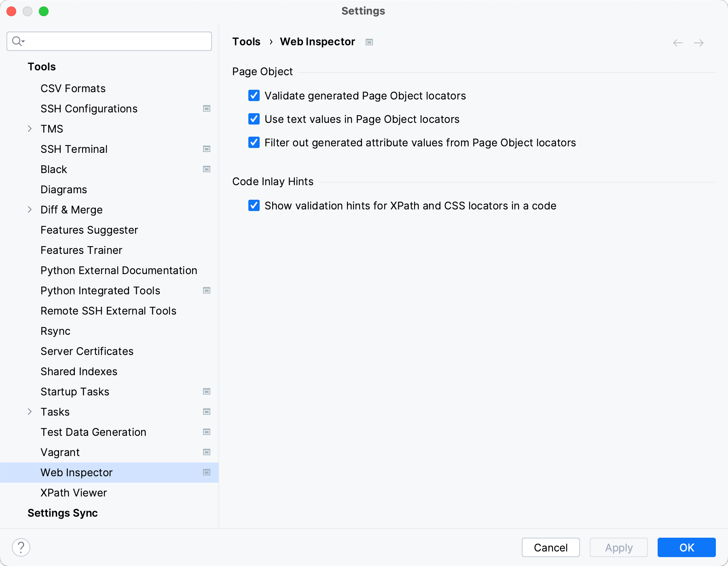Click Tools in the breadcrumb path
728x566 pixels.
[x=246, y=42]
